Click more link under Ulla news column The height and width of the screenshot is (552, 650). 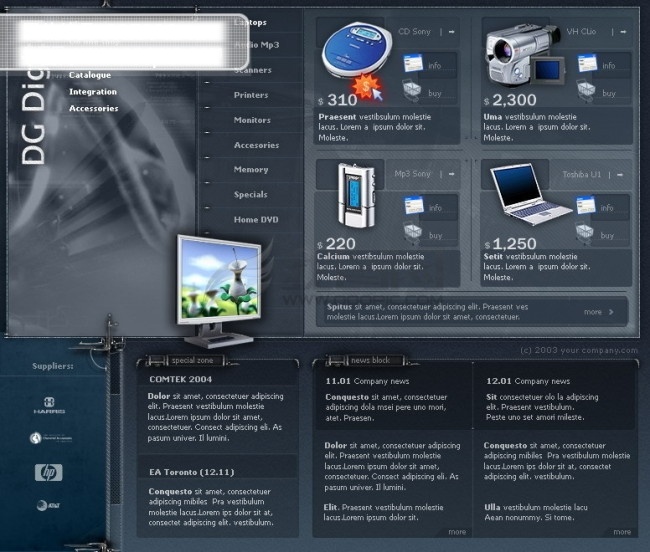click(x=622, y=532)
